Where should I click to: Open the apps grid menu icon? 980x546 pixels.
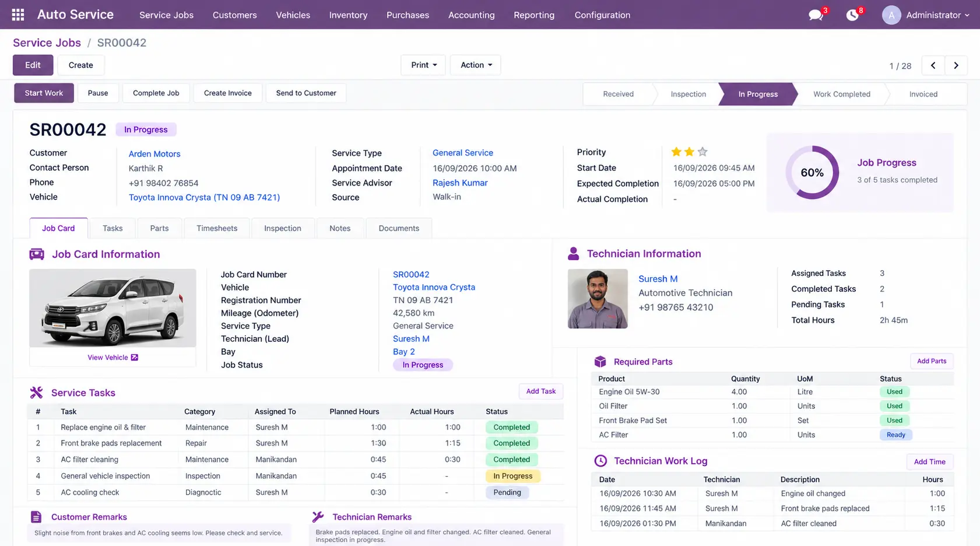click(18, 15)
